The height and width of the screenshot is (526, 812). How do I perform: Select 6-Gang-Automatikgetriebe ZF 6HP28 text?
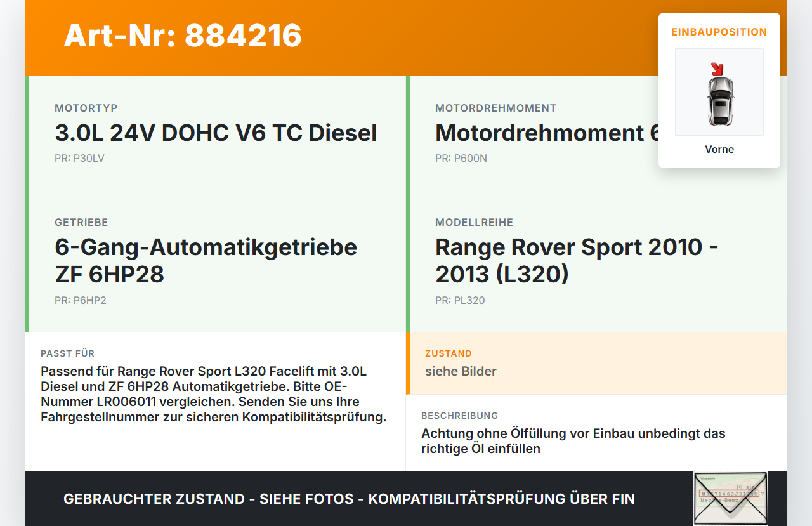[206, 261]
